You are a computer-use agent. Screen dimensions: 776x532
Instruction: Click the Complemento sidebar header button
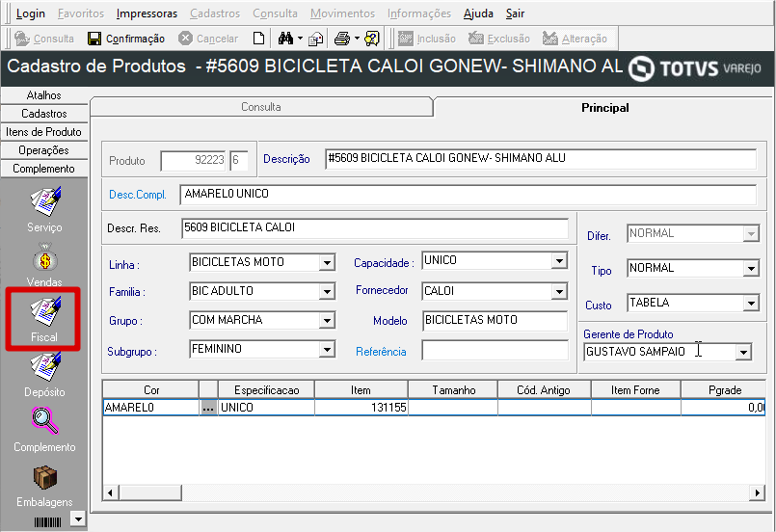tap(44, 169)
